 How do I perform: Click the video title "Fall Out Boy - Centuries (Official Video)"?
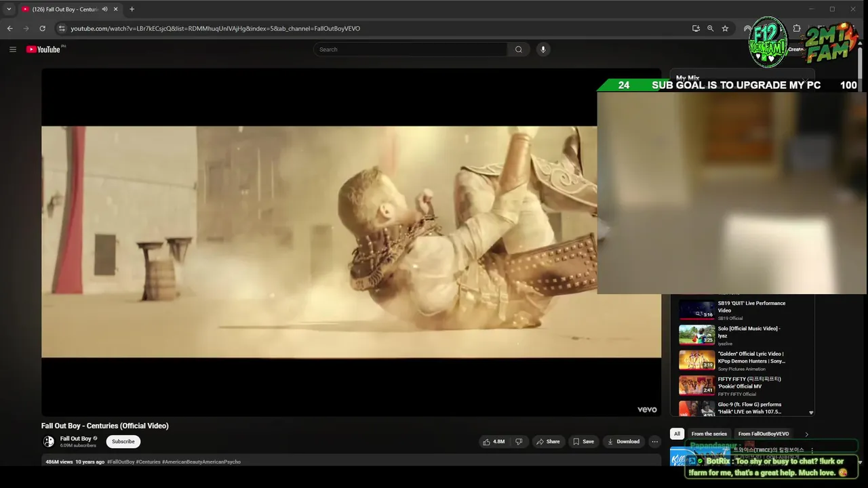(104, 426)
